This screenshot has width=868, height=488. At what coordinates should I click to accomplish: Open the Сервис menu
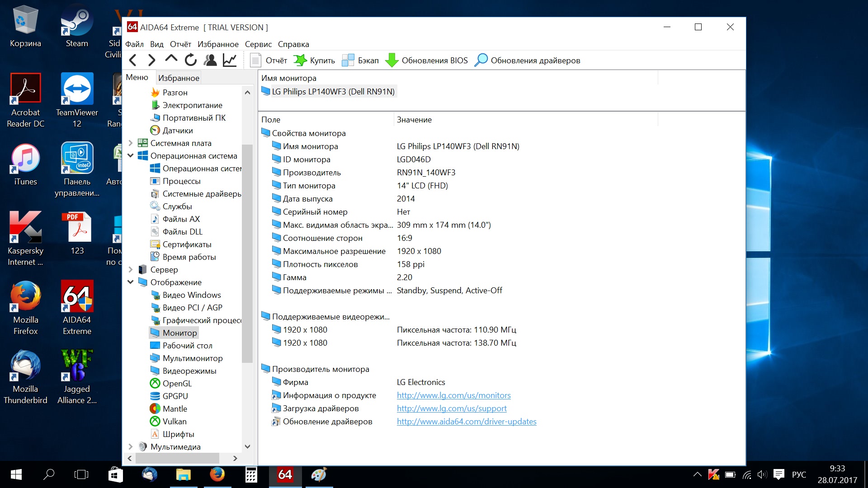258,44
